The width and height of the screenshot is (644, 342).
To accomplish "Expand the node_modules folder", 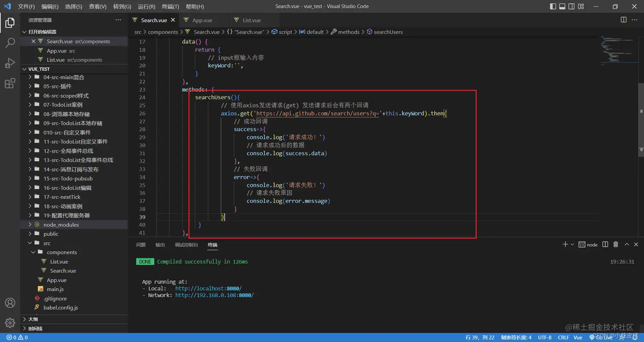I will 74,224.
